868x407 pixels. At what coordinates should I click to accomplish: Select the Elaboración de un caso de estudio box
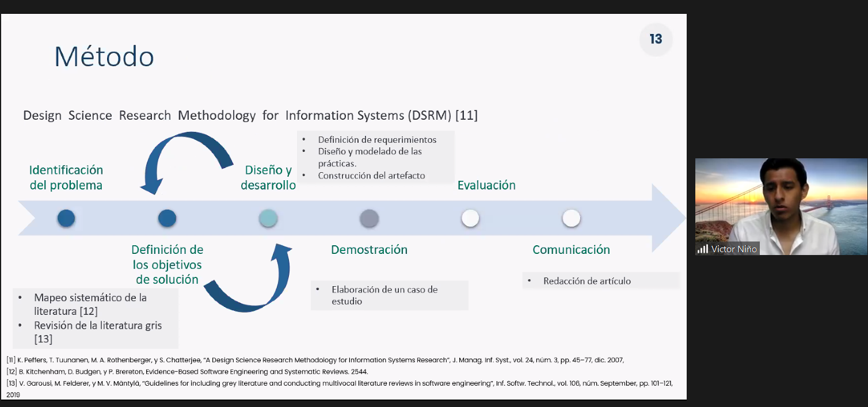[x=389, y=295]
